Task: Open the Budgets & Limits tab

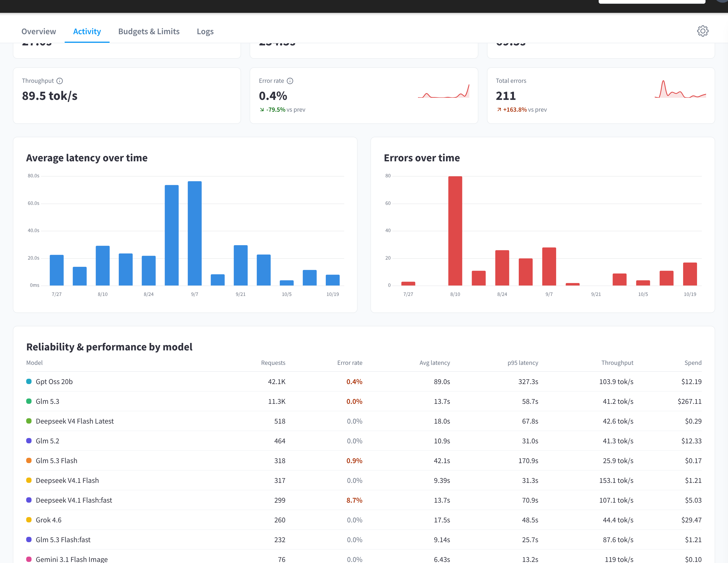Action: pos(149,31)
